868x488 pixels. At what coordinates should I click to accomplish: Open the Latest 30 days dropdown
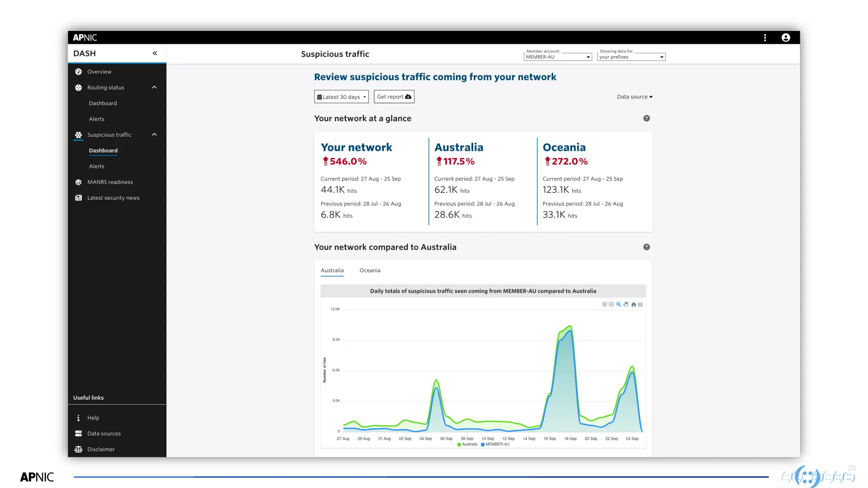pyautogui.click(x=341, y=97)
